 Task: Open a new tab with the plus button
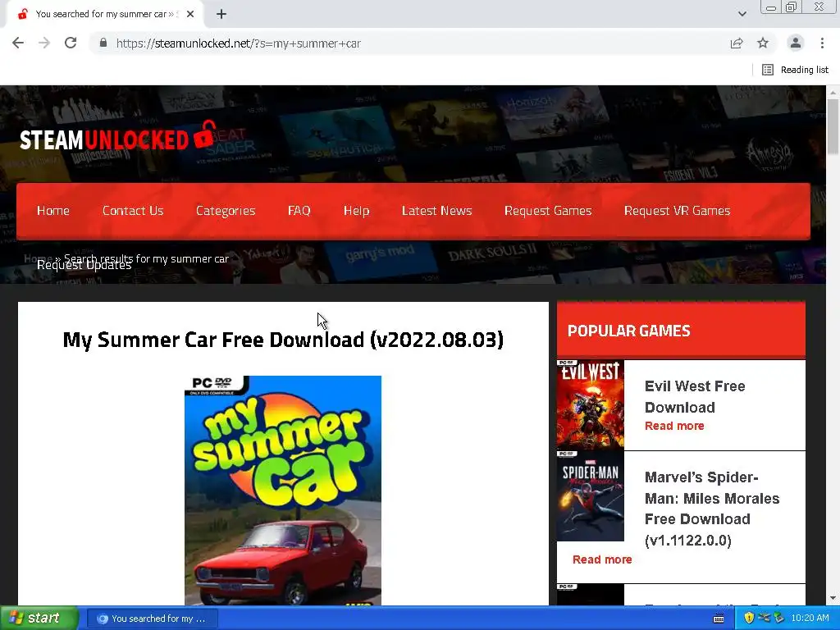[221, 14]
